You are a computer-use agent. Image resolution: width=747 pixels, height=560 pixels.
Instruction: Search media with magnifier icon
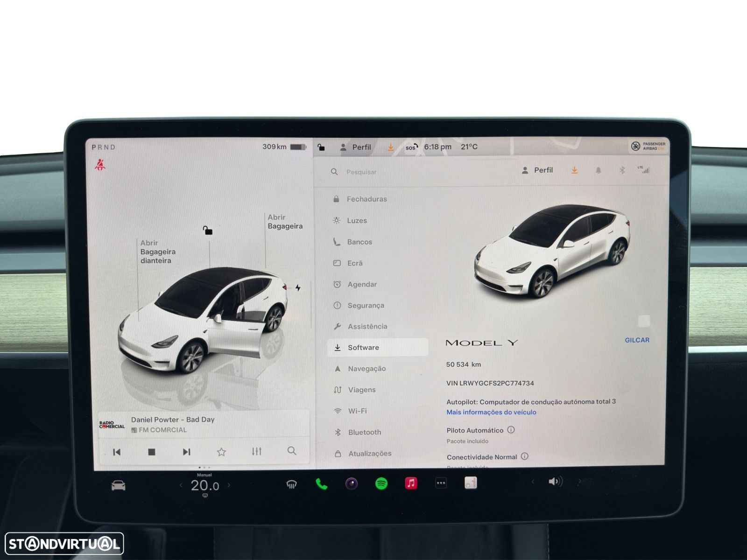tap(292, 451)
